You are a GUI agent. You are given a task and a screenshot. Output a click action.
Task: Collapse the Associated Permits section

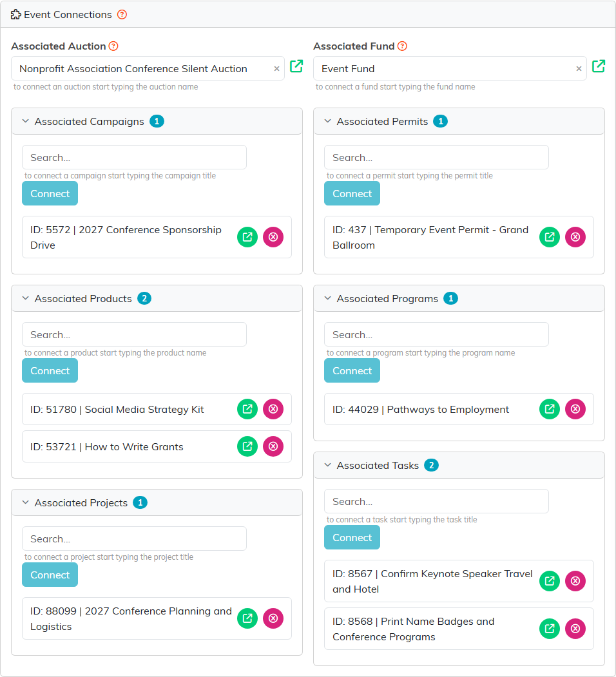(328, 121)
